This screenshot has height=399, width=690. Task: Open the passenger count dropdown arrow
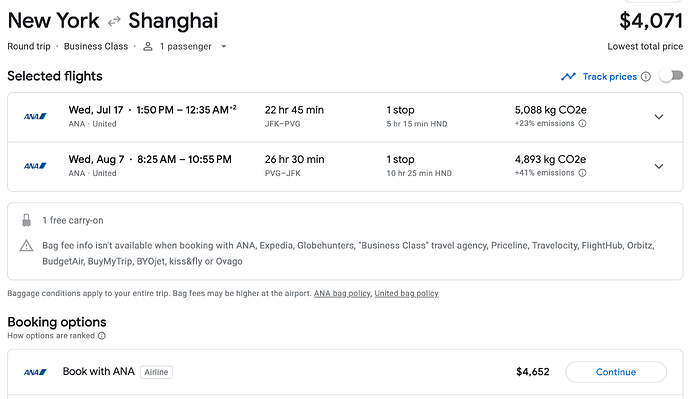pos(224,46)
